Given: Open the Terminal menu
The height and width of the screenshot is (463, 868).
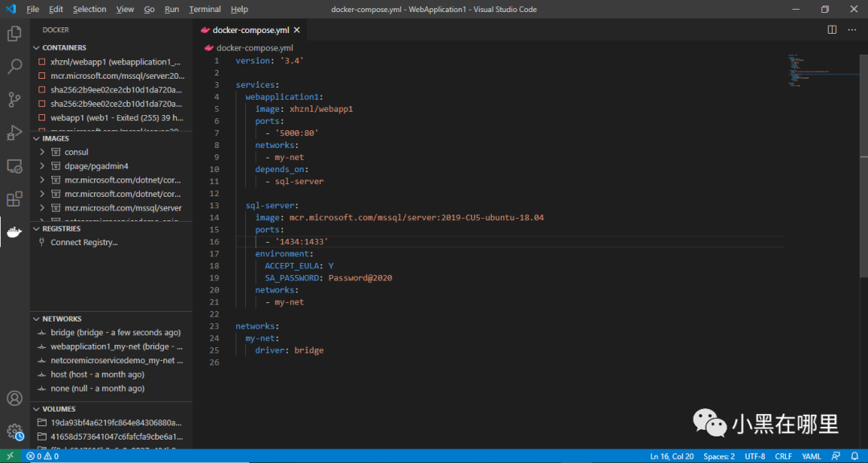Looking at the screenshot, I should click(205, 10).
